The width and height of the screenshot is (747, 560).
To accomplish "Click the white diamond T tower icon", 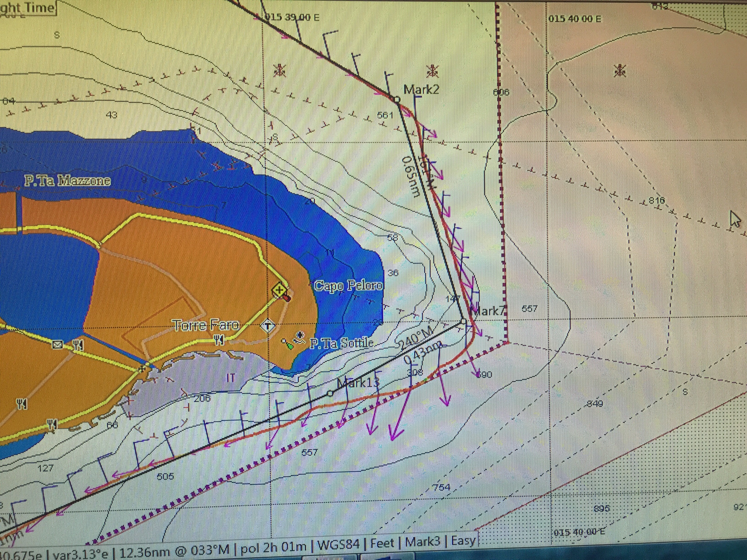I will tap(268, 326).
